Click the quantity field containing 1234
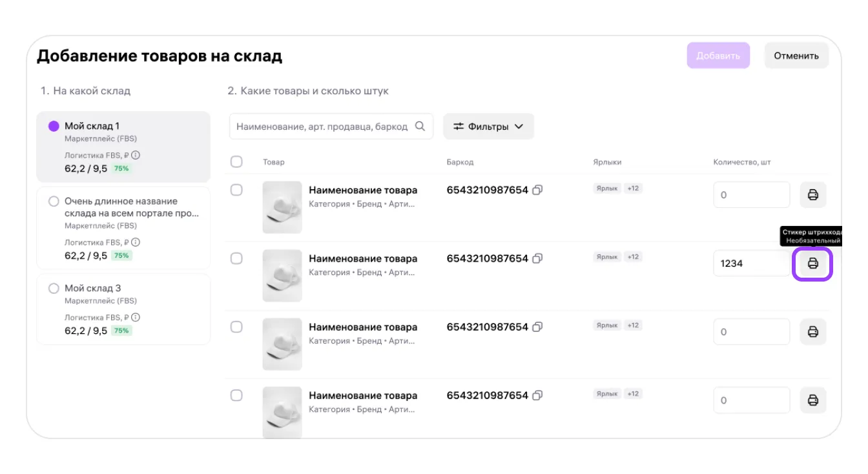This screenshot has height=474, width=868. tap(750, 263)
